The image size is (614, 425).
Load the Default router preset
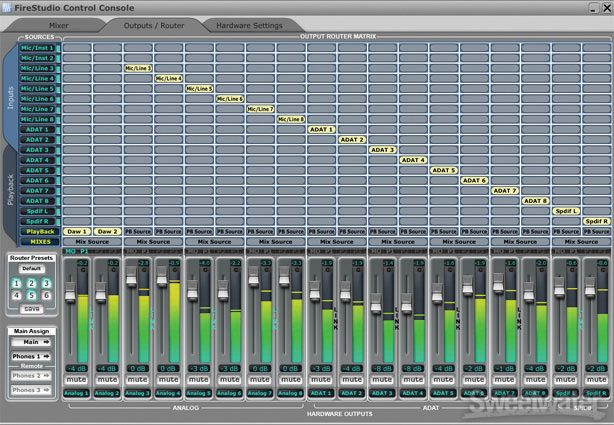(x=31, y=269)
